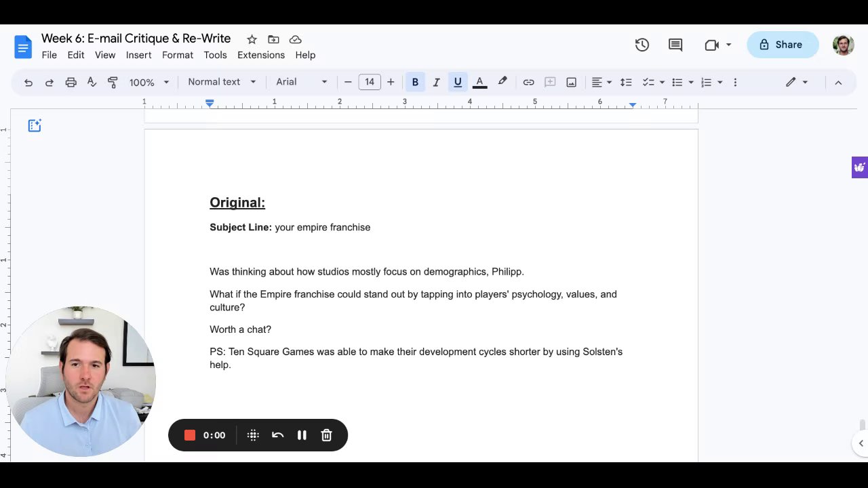868x488 pixels.
Task: Move document to a folder
Action: point(273,39)
